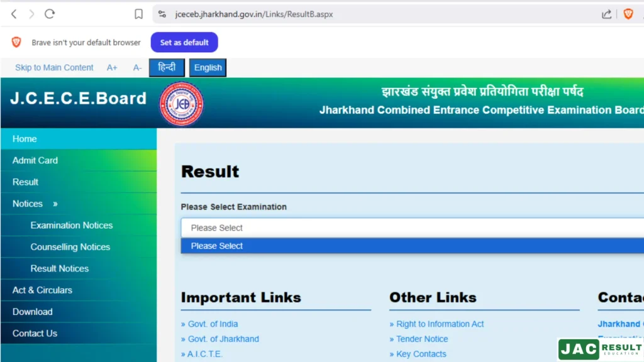Click the JCECE Board round emblem logo

181,104
